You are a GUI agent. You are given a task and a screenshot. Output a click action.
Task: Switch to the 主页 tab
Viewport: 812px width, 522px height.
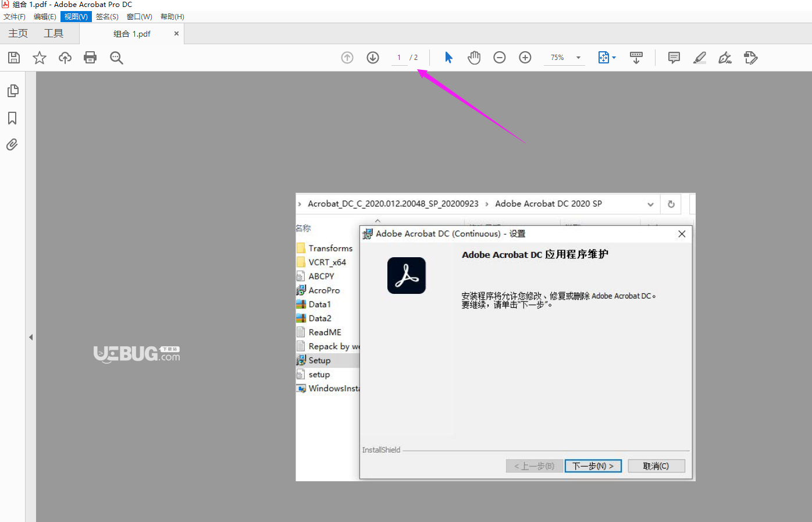coord(18,34)
